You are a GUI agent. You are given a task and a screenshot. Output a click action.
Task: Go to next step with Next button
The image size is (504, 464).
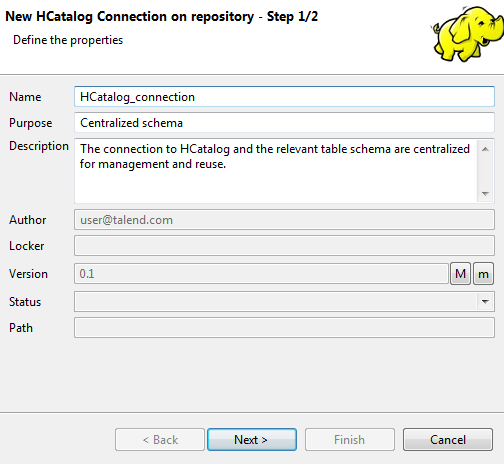coord(252,440)
